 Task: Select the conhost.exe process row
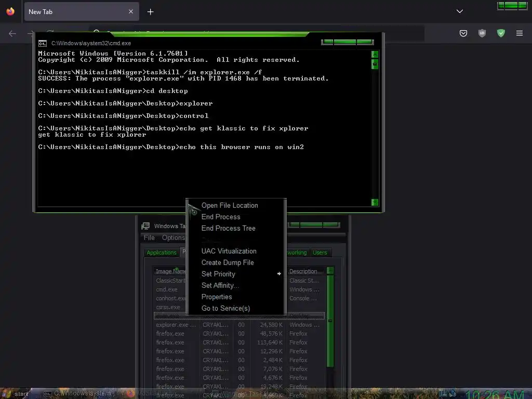pyautogui.click(x=170, y=298)
